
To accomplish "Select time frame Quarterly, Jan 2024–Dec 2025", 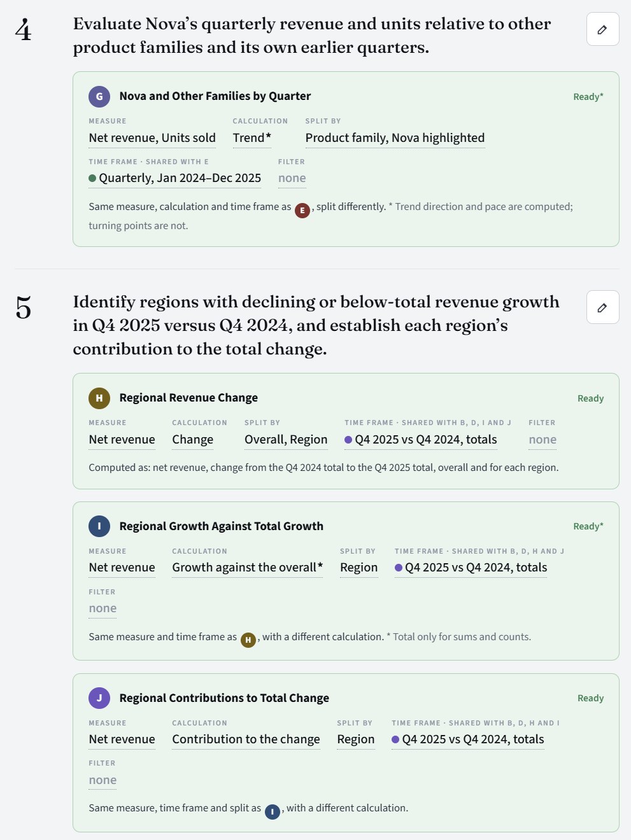I will (175, 178).
